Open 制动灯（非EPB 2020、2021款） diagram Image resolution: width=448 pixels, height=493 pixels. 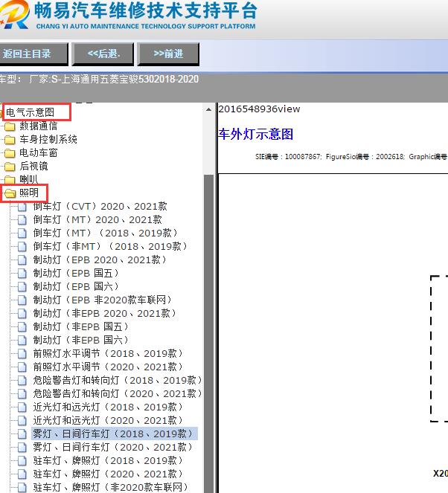(105, 313)
